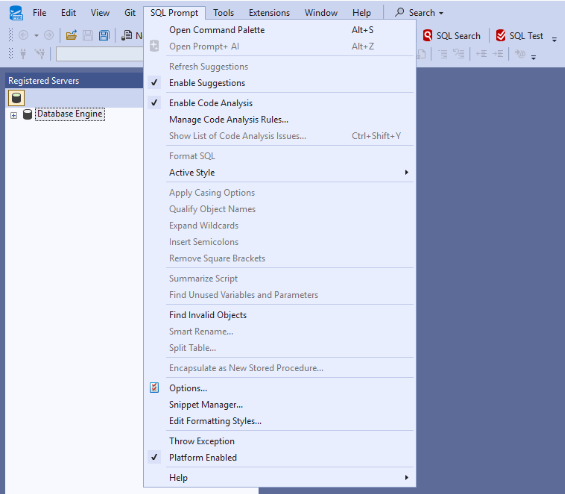Open the Git menu

coord(130,13)
